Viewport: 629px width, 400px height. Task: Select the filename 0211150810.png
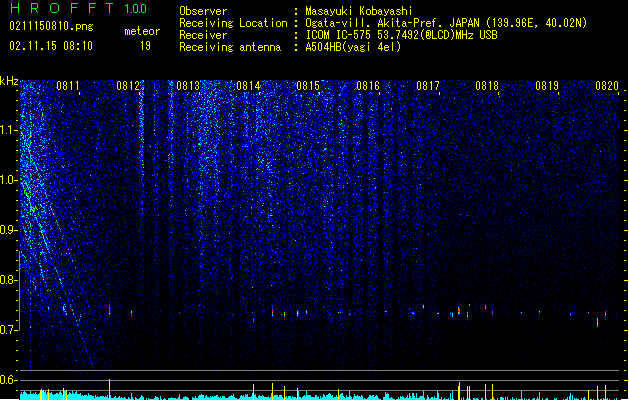coord(51,26)
